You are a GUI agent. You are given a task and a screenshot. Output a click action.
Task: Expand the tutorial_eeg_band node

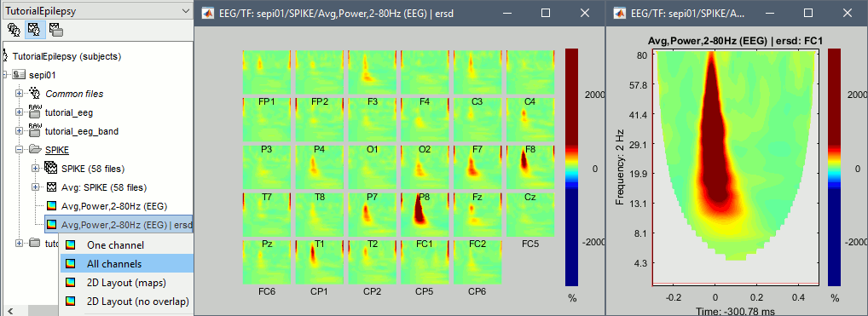(x=20, y=131)
